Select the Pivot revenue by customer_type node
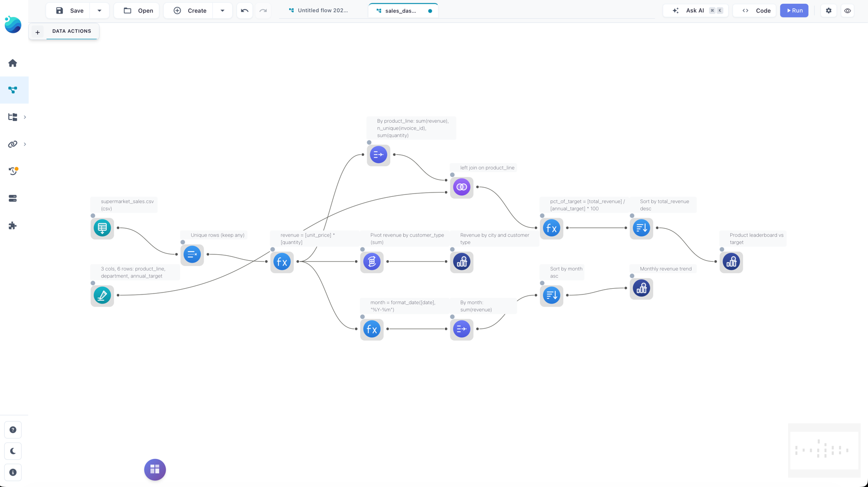 tap(371, 262)
